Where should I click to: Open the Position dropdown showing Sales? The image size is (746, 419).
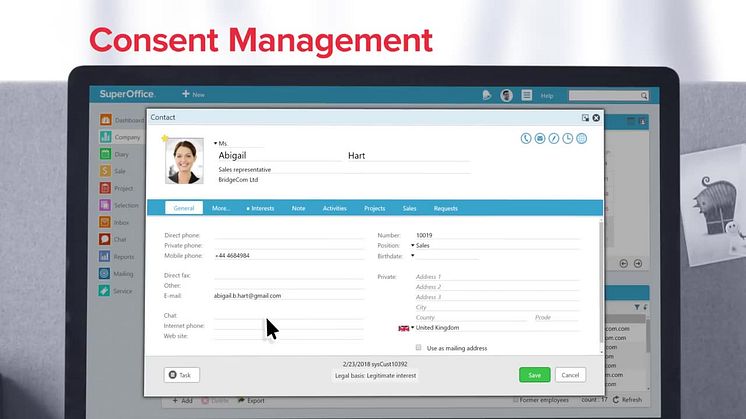point(412,245)
